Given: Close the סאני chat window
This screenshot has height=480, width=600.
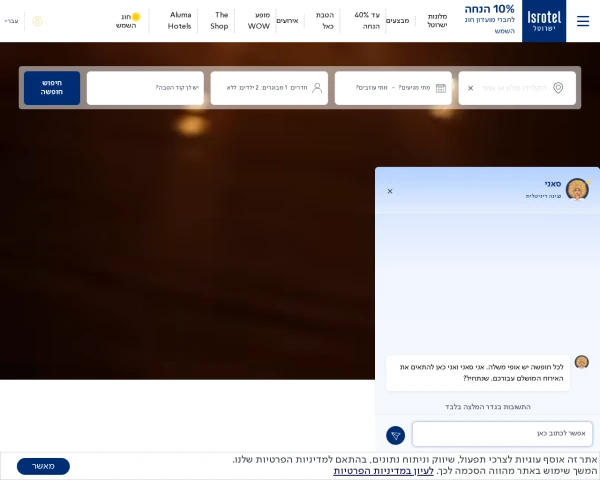Looking at the screenshot, I should tap(390, 191).
